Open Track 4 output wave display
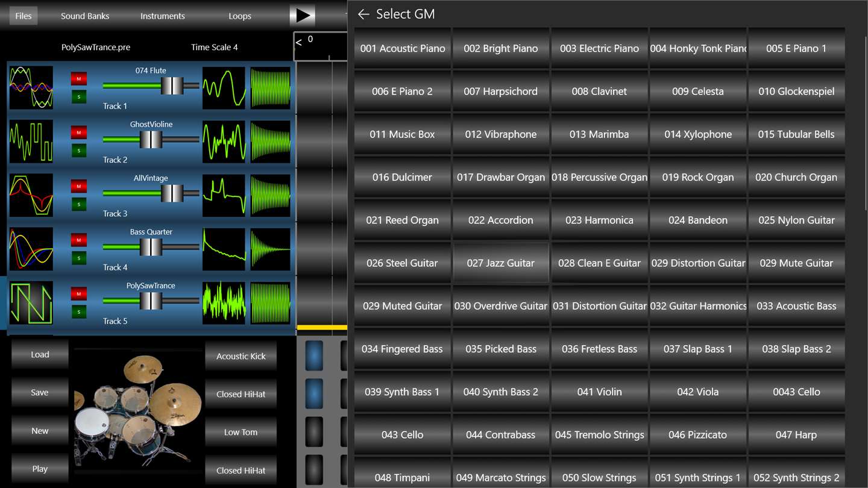868x488 pixels. click(x=224, y=249)
